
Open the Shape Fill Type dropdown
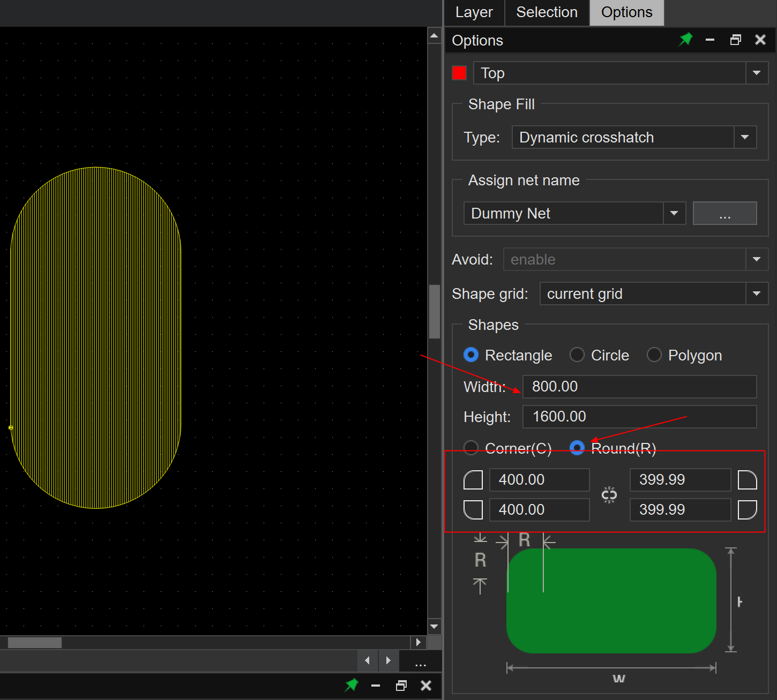point(744,138)
